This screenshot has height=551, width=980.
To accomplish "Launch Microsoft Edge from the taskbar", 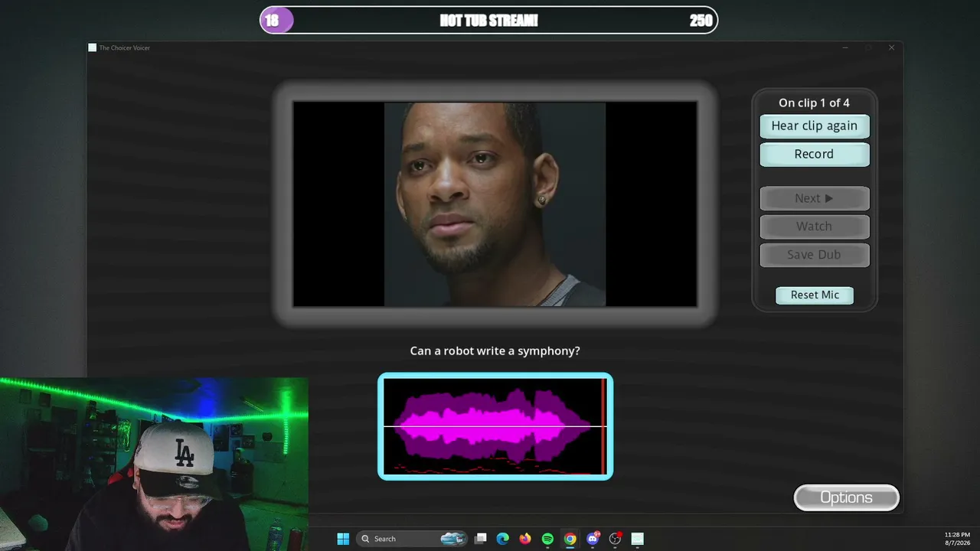I will 502,539.
